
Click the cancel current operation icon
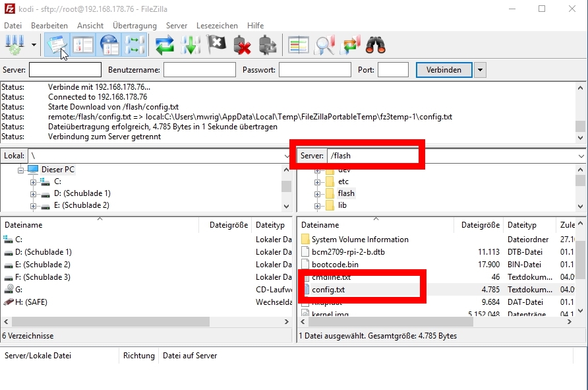(217, 46)
